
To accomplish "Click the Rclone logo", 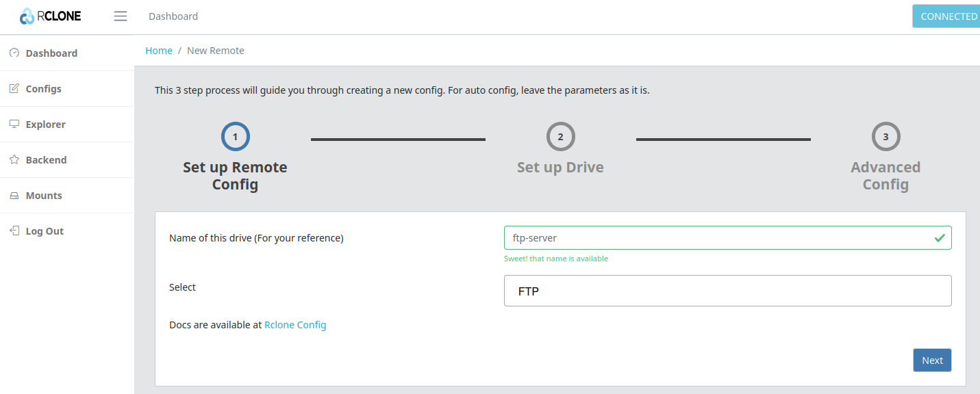I will pyautogui.click(x=50, y=16).
